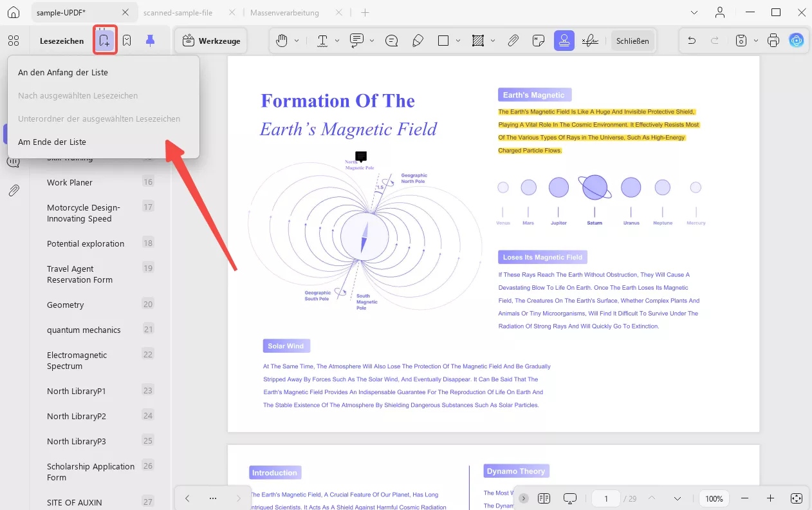Toggle two-page reading view icon
The height and width of the screenshot is (510, 812).
click(x=544, y=498)
